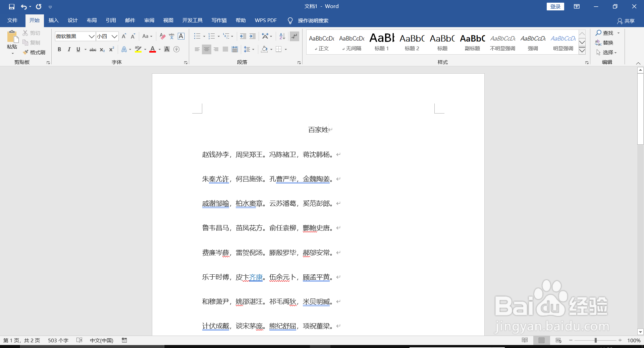Justify paragraph text
This screenshot has width=644, height=348.
pos(225,50)
